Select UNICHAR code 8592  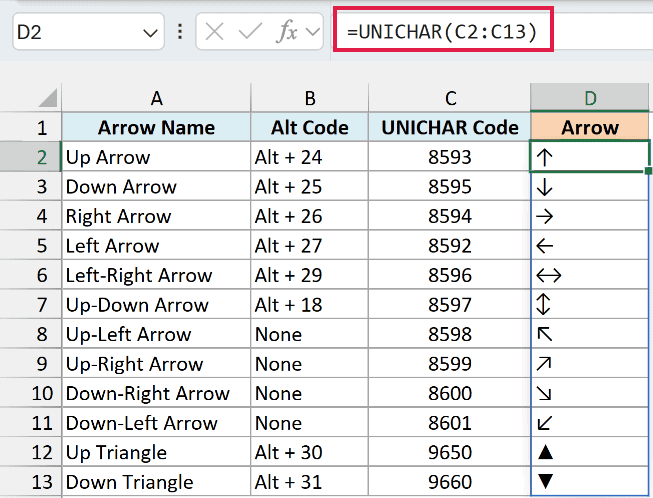coord(449,245)
